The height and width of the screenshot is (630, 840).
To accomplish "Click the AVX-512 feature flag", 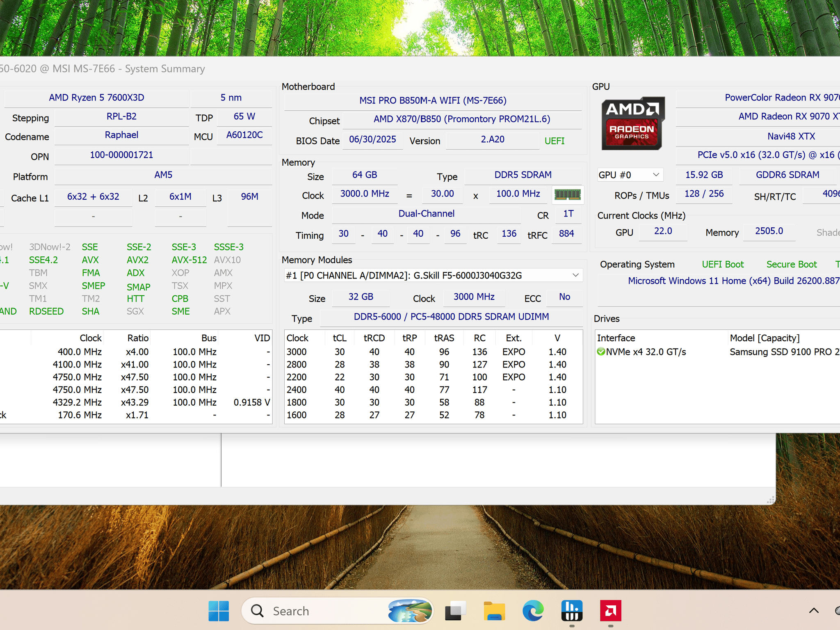I will pyautogui.click(x=189, y=260).
